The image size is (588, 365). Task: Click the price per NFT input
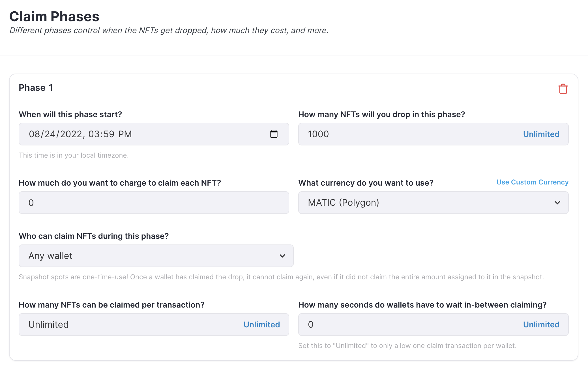coord(154,203)
